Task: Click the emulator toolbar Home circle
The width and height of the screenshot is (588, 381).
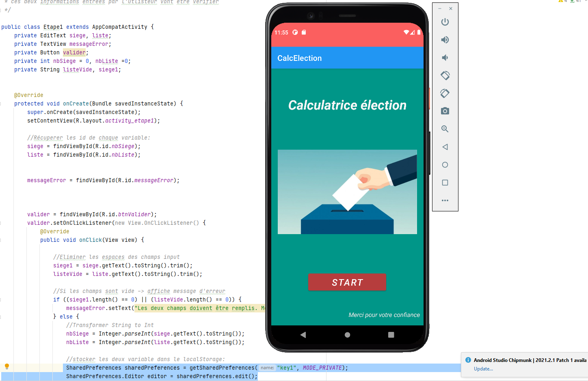Action: pos(445,165)
